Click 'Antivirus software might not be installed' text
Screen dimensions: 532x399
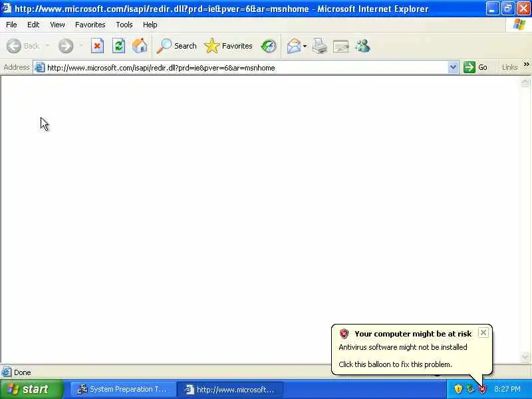pyautogui.click(x=403, y=347)
